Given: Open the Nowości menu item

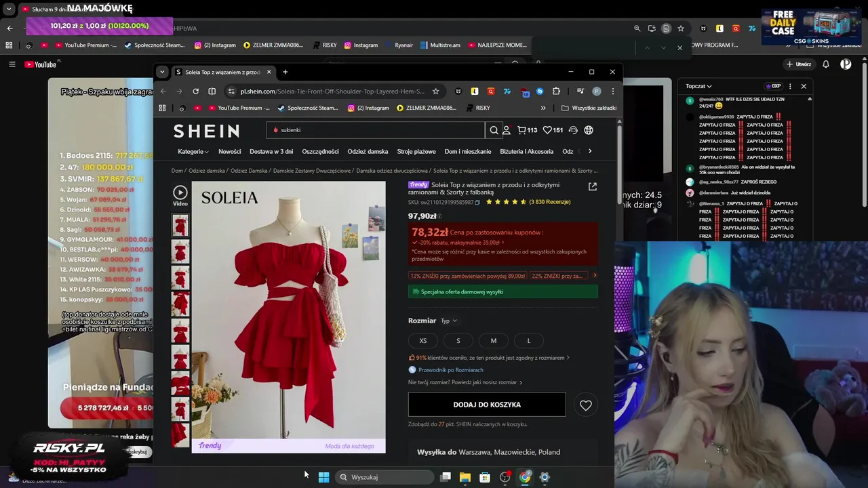Looking at the screenshot, I should (229, 151).
